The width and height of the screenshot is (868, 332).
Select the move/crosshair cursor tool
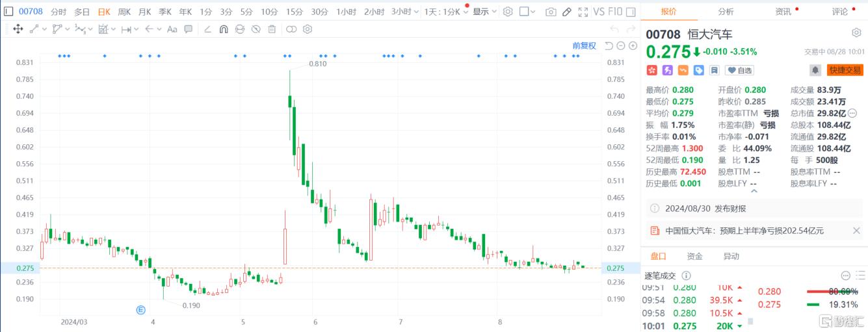pos(18,29)
